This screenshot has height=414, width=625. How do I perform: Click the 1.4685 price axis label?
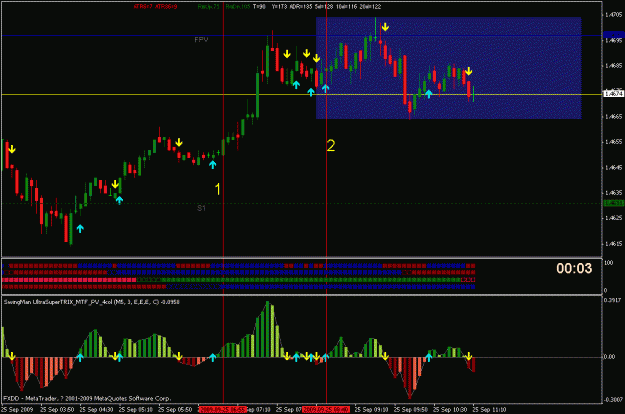613,65
